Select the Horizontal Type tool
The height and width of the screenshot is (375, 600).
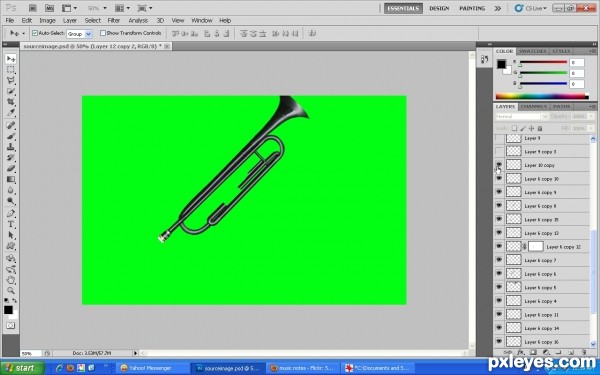pos(11,224)
